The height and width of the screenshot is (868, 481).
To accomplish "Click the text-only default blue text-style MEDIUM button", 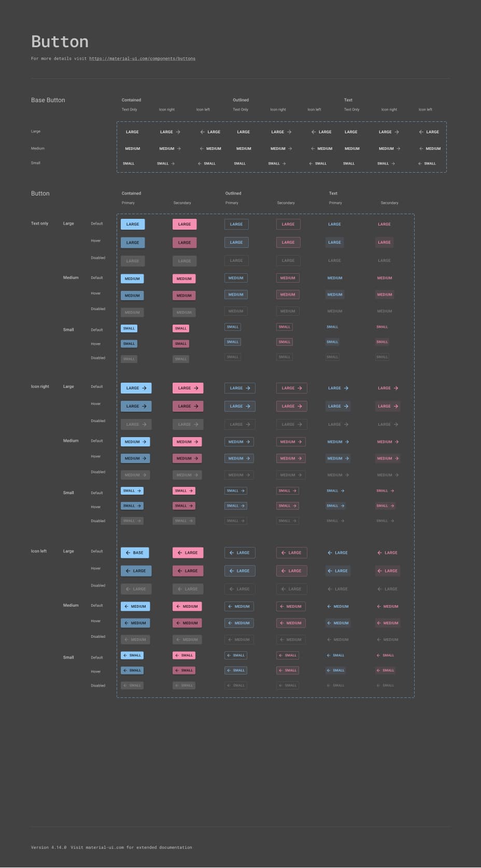I will coord(335,278).
